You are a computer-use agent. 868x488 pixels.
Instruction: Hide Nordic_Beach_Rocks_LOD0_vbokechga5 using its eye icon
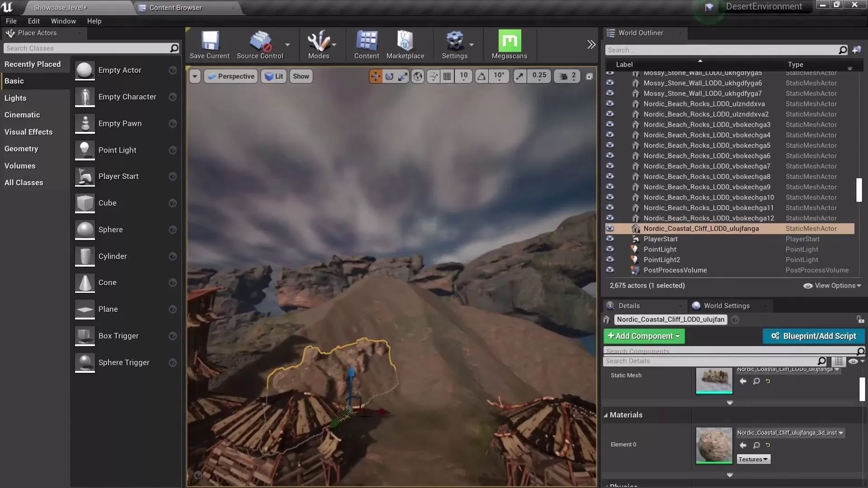610,145
